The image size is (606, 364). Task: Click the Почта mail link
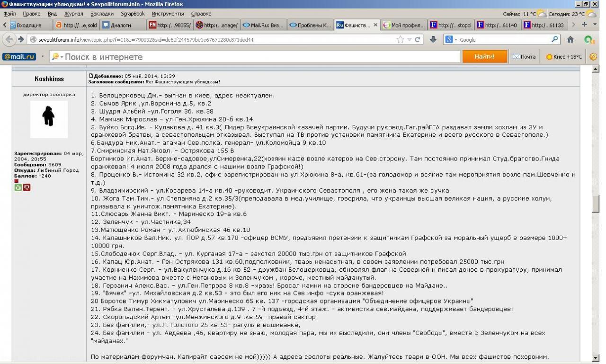[524, 57]
